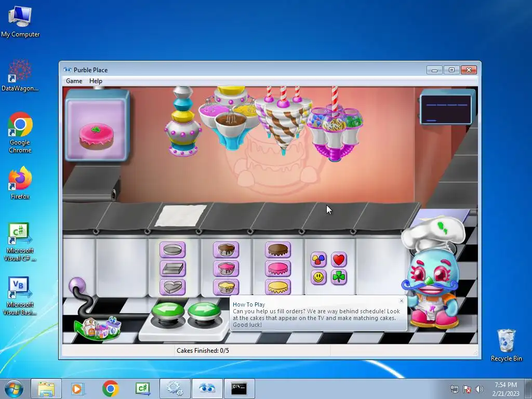Close the How To Play tip
The width and height of the screenshot is (532, 399).
coord(402,301)
